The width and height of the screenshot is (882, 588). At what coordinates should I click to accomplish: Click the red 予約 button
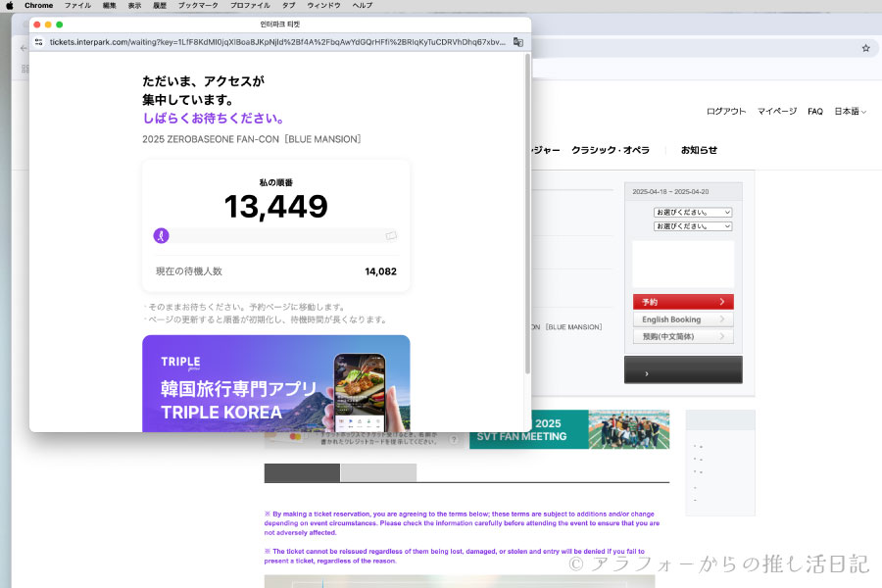coord(683,302)
